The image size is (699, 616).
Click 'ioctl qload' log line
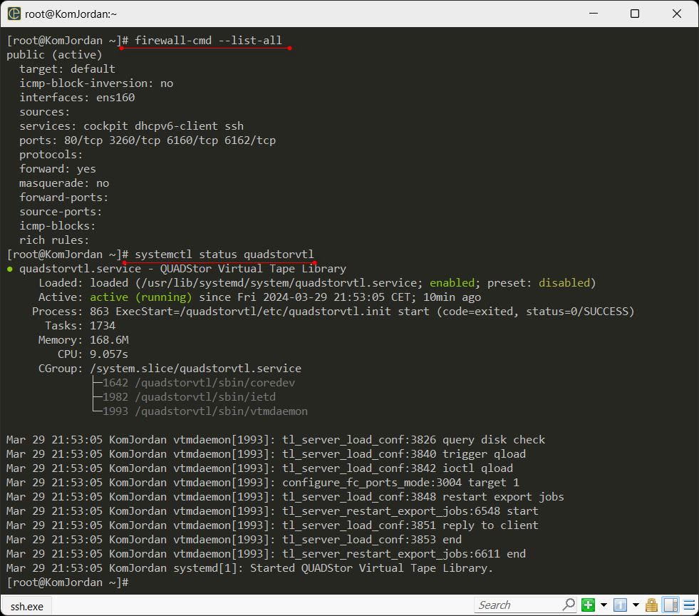click(x=259, y=468)
